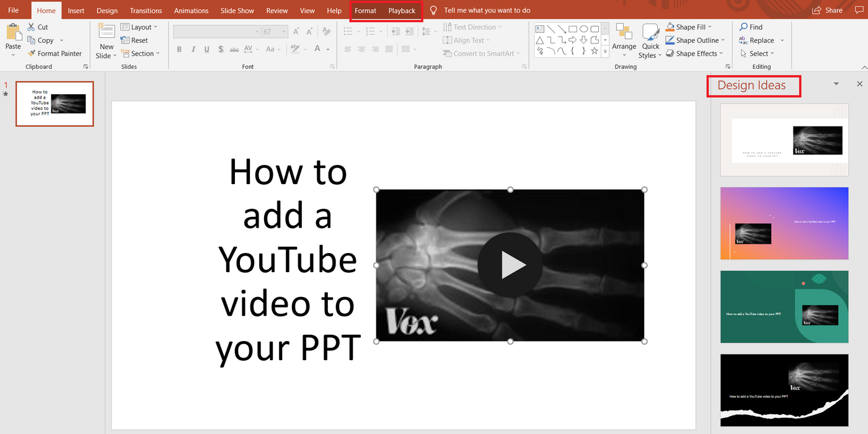Open the Playback tab
868x434 pixels.
(402, 11)
